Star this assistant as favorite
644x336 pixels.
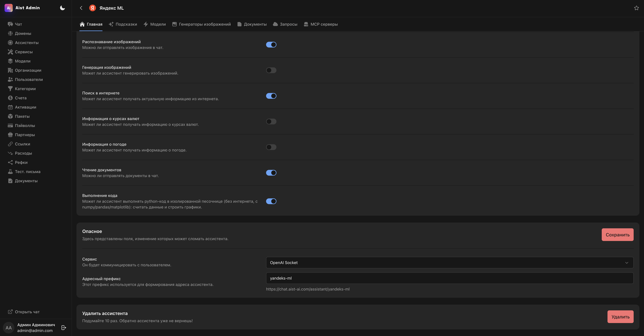[x=636, y=8]
